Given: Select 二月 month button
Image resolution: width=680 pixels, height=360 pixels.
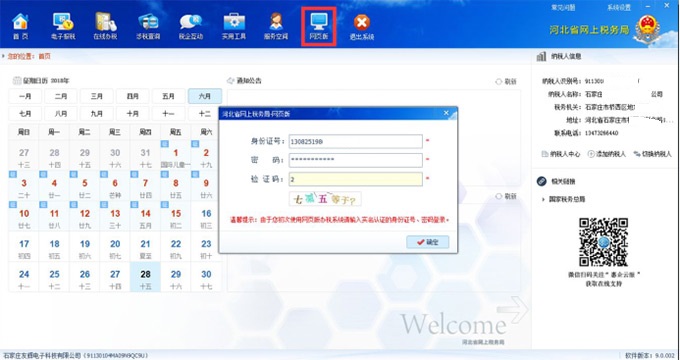Looking at the screenshot, I should click(x=61, y=96).
